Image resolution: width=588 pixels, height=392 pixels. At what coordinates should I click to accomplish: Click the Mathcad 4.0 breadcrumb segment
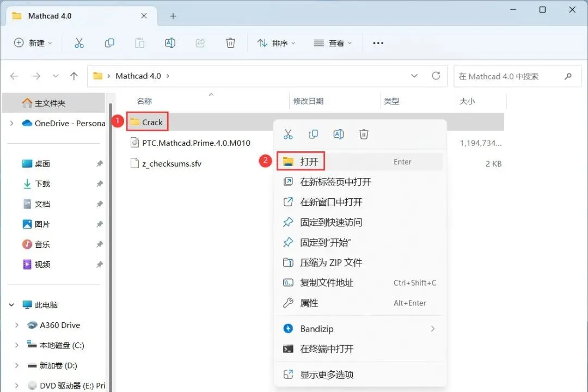(x=138, y=76)
